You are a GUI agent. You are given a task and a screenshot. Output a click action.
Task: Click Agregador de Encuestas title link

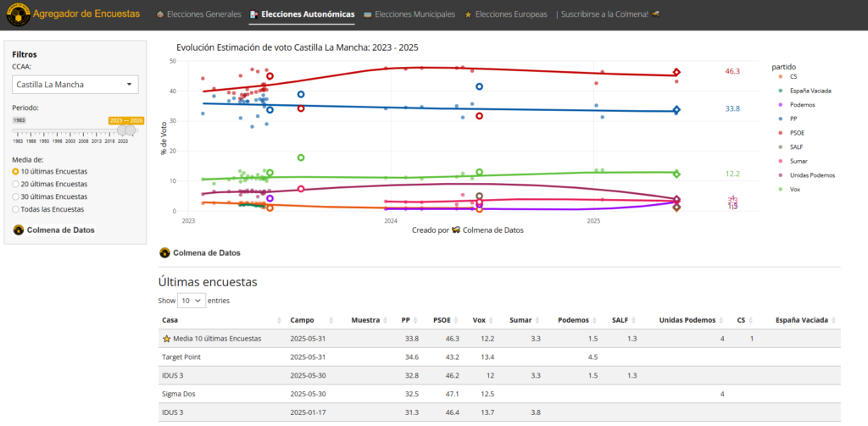tap(86, 14)
